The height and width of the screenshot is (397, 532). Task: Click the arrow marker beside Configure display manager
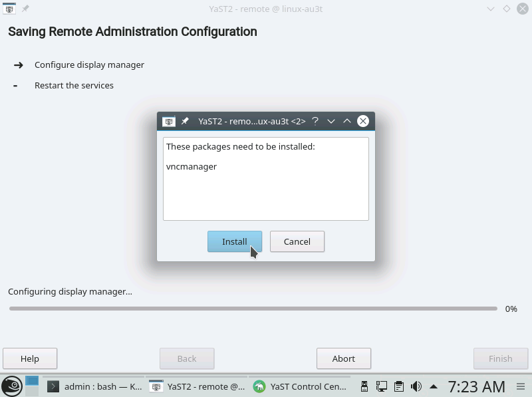point(19,65)
